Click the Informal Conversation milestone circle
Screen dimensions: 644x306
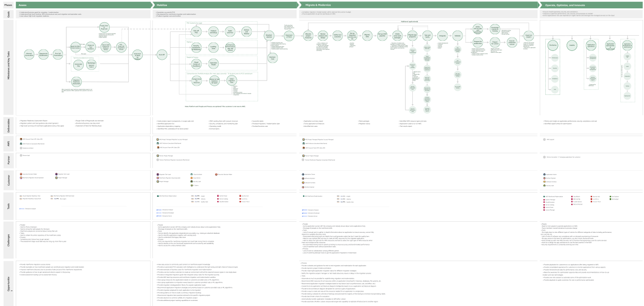[x=29, y=54]
